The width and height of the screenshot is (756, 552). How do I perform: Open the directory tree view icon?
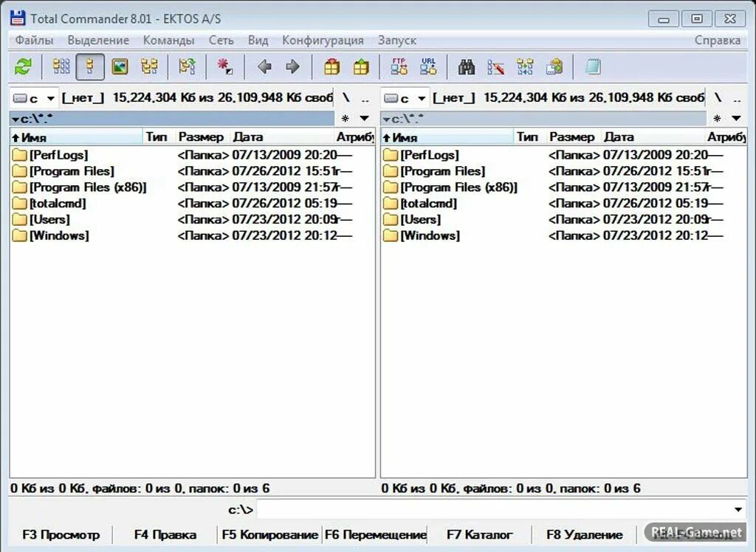click(x=149, y=66)
